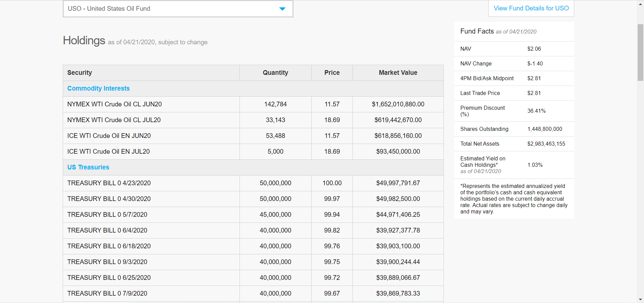Click quantity 33,143
Screen dimensions: 644x303
275,120
